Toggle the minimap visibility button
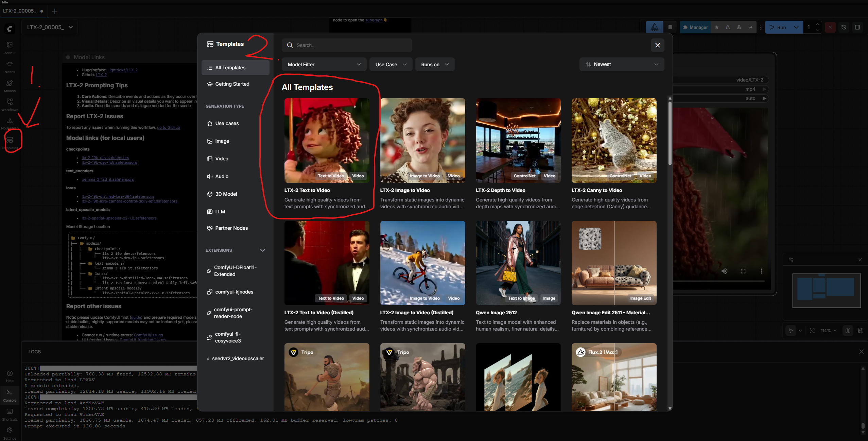The image size is (868, 441). coord(848,331)
